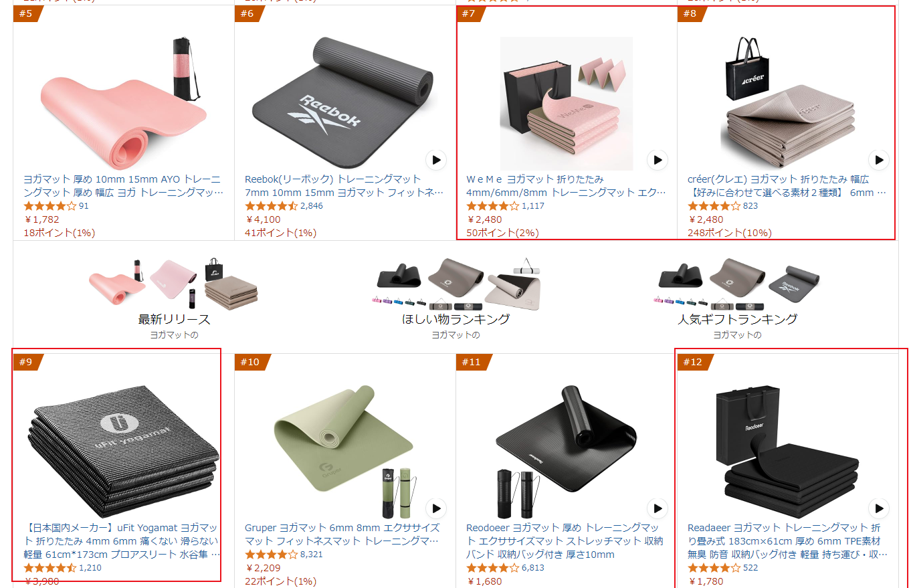Play video for créer yoga mat

[879, 160]
